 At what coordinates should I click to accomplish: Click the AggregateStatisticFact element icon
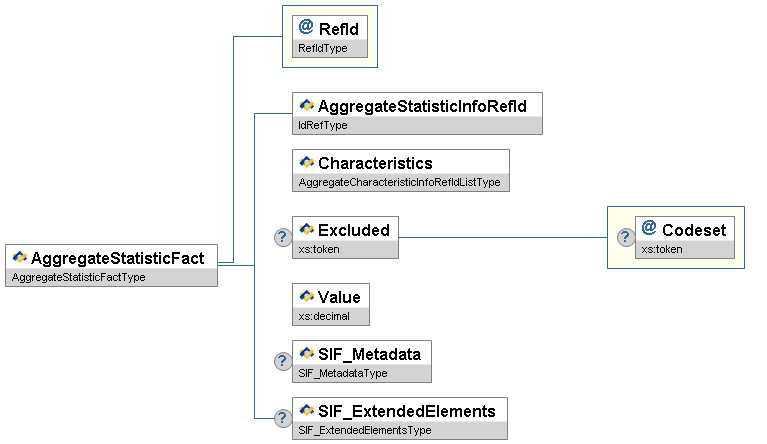pyautogui.click(x=20, y=258)
